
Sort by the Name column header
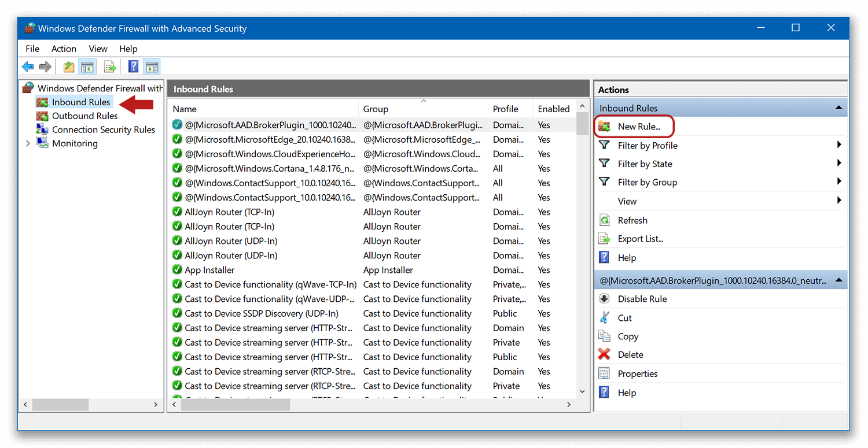pos(263,109)
